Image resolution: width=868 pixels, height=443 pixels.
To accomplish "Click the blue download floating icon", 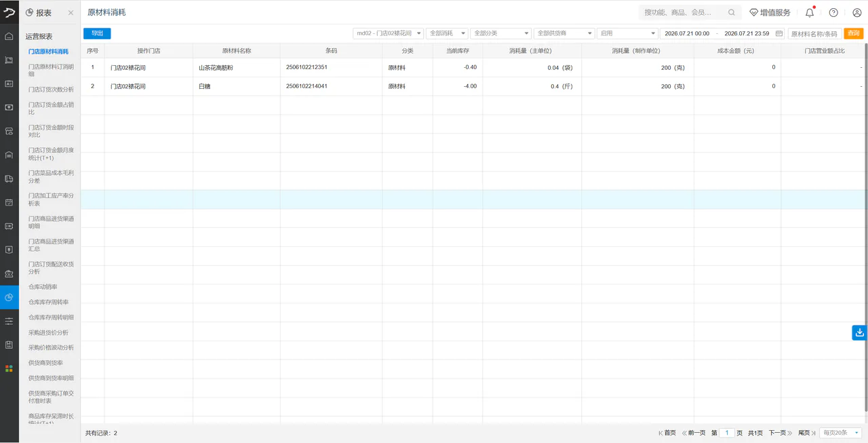I will (860, 332).
